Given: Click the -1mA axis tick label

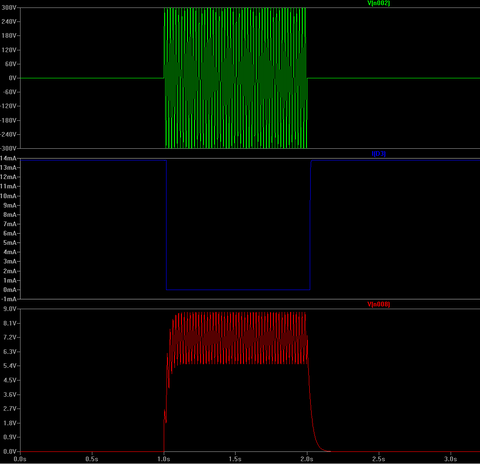Looking at the screenshot, I should [9, 299].
